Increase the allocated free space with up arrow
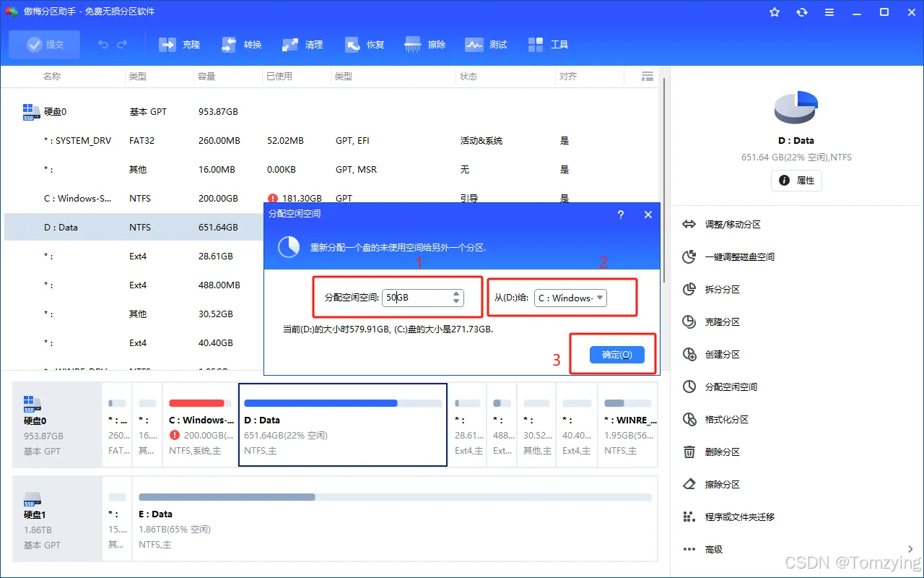The width and height of the screenshot is (924, 578). point(456,293)
